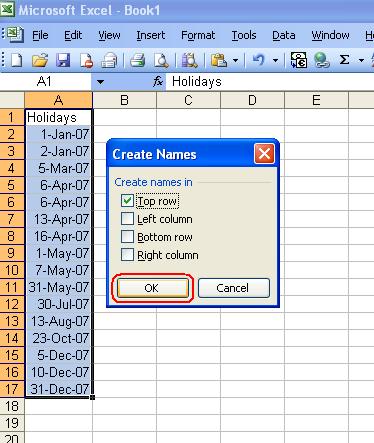Check the Right column checkbox
374x443 pixels.
point(127,255)
